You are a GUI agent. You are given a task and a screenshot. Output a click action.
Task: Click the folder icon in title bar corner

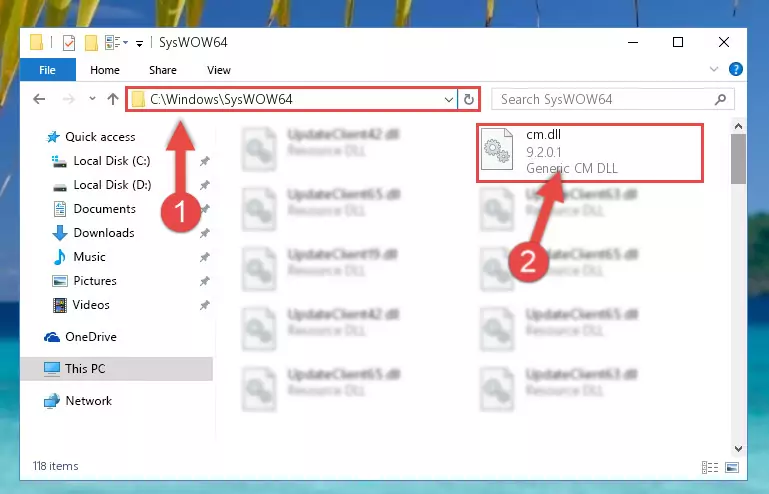point(36,43)
